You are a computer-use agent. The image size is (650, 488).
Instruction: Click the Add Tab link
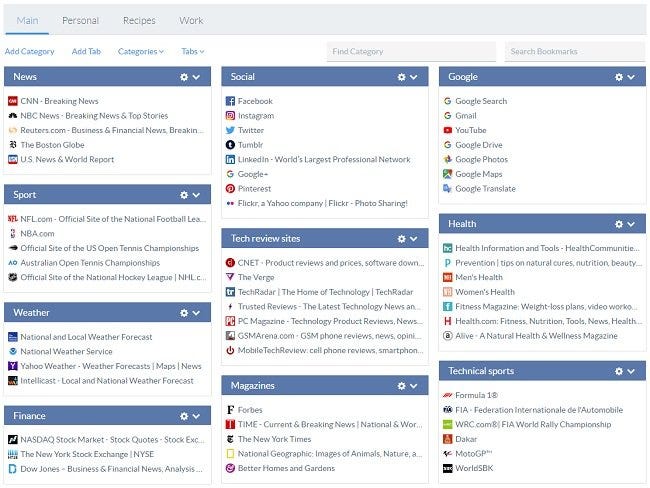(86, 51)
